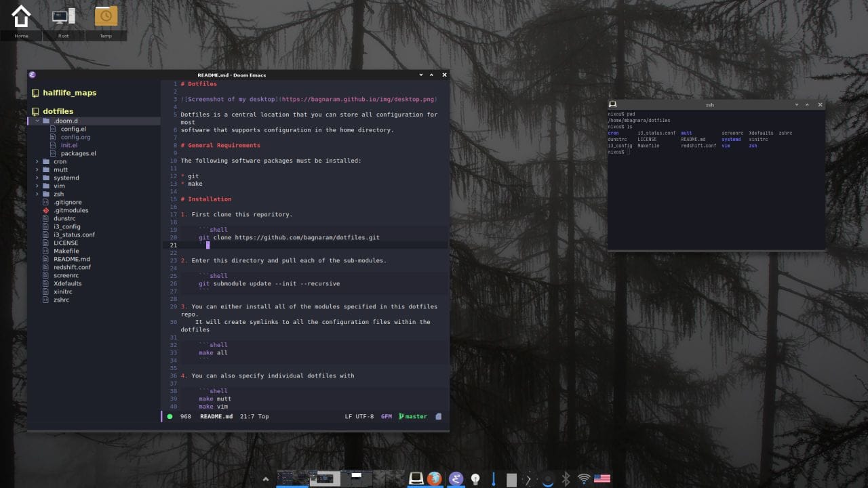
Task: Expand the systemd folder in the sidebar
Action: pyautogui.click(x=37, y=178)
